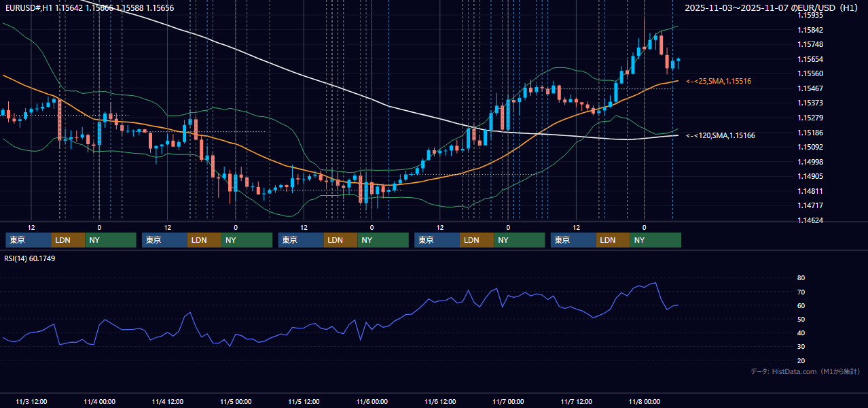Select the 東京 session block above 11/4 12:00
Viewport: 868px width, 408px height.
pos(164,240)
